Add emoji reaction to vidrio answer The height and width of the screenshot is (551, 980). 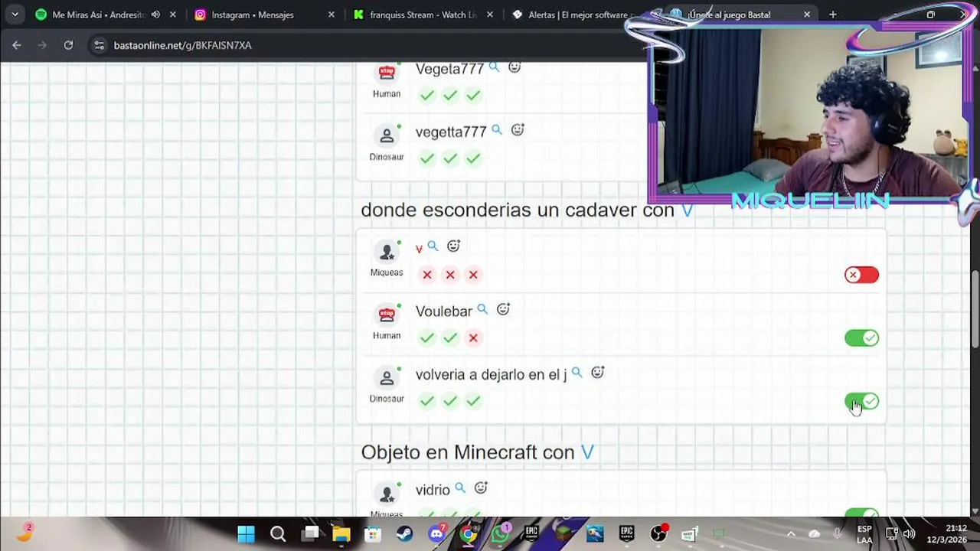point(481,487)
